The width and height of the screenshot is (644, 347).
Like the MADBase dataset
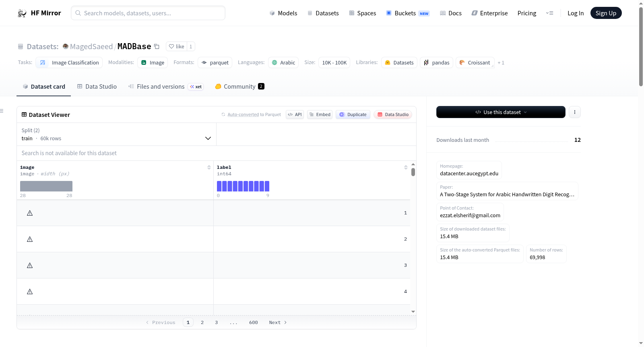176,46
